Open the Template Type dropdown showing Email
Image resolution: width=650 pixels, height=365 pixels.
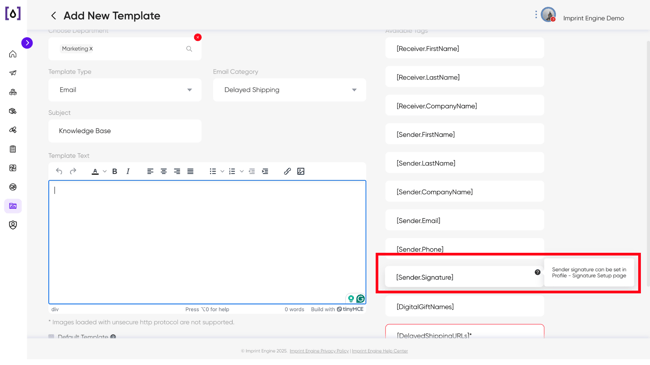coord(125,90)
